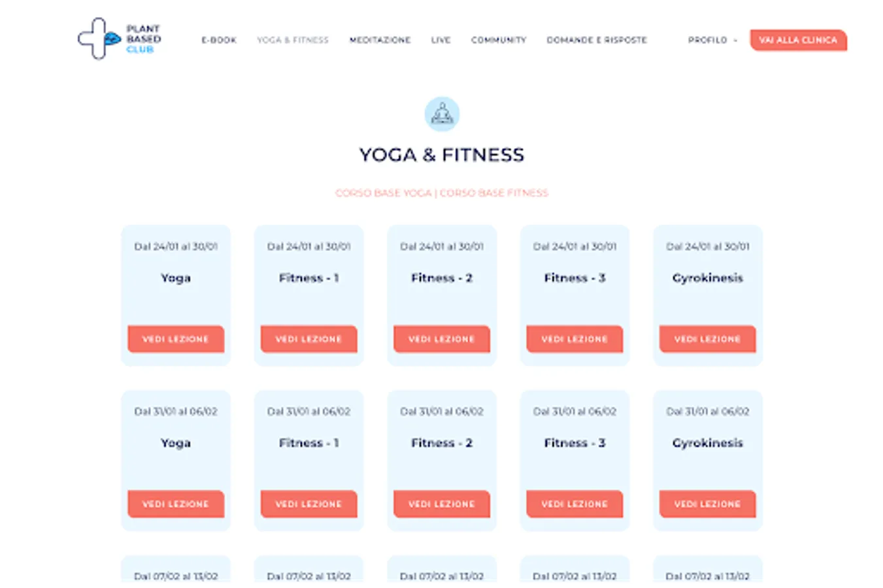Screen dimensions: 883x588
Task: Open the Corso Base Fitness link
Action: pyautogui.click(x=494, y=193)
